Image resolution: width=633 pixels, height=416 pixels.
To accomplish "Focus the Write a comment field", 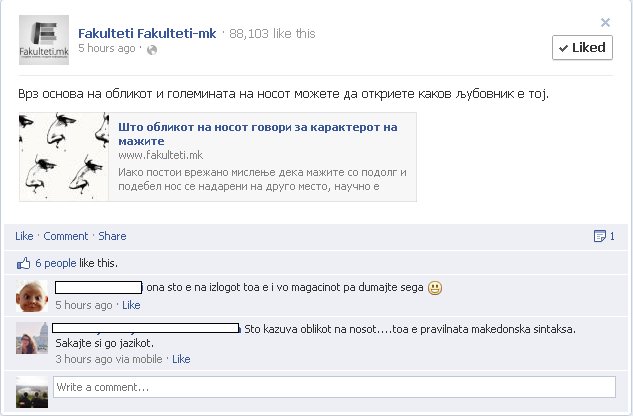I will (x=334, y=387).
